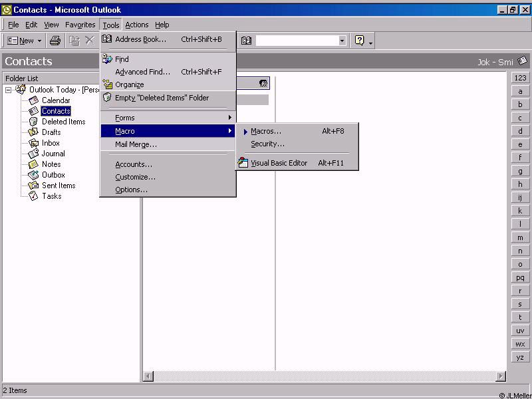Screen dimensions: 532x399
Task: Open the Drafts folder
Action: click(51, 132)
